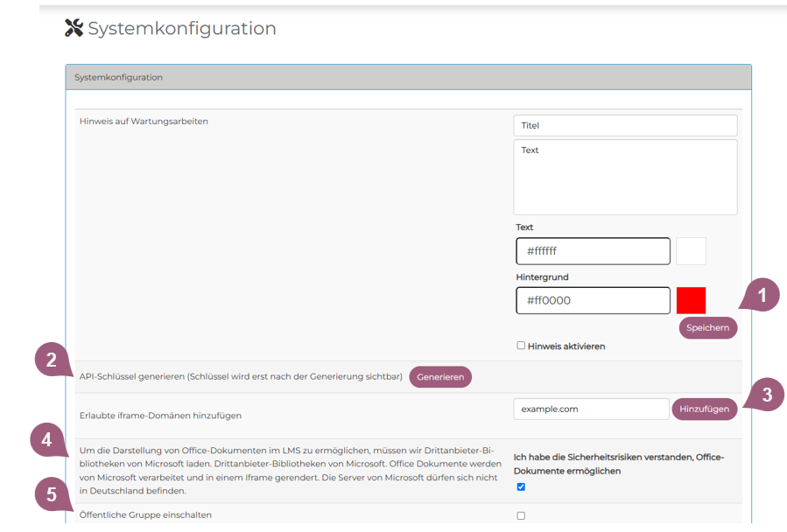Open the red Hintergrund color swatch
This screenshot has width=787, height=532.
click(691, 300)
